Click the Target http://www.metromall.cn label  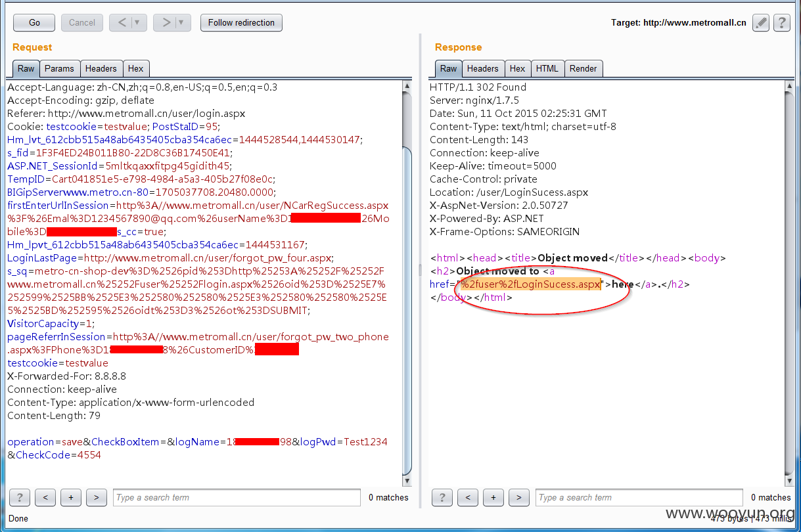click(x=678, y=22)
